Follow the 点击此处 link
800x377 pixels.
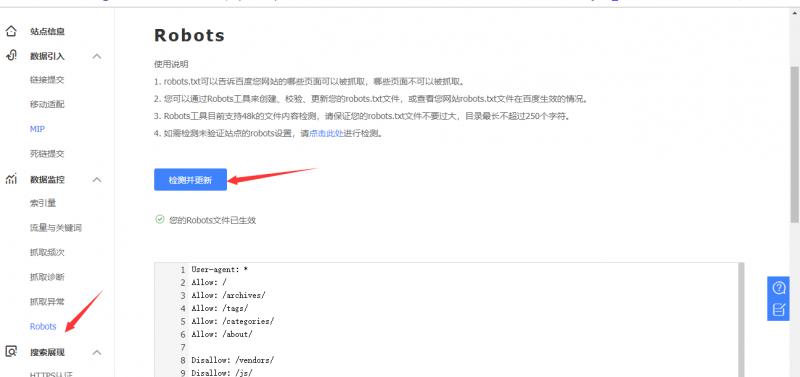click(327, 134)
